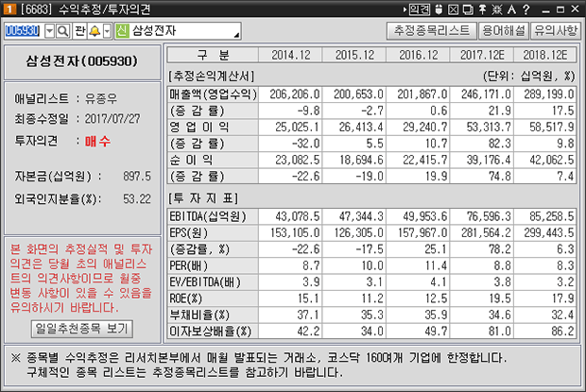
Task: Open help with the question mark icon
Action: (526, 9)
